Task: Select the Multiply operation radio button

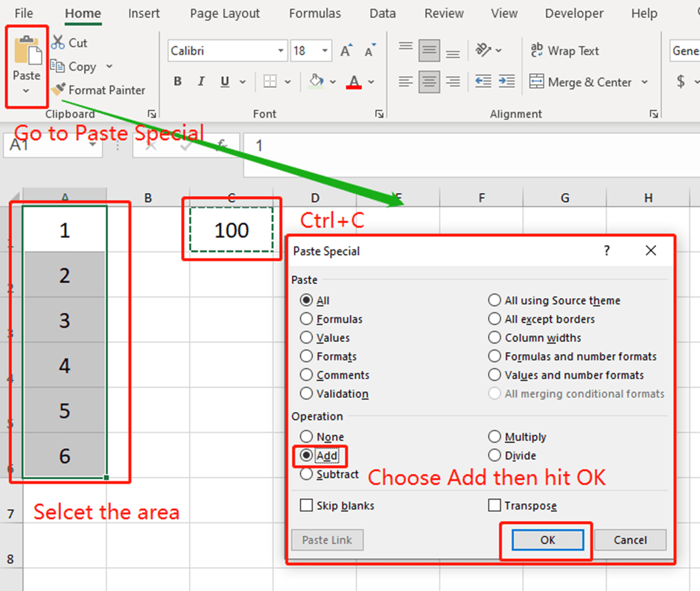Action: 495,437
